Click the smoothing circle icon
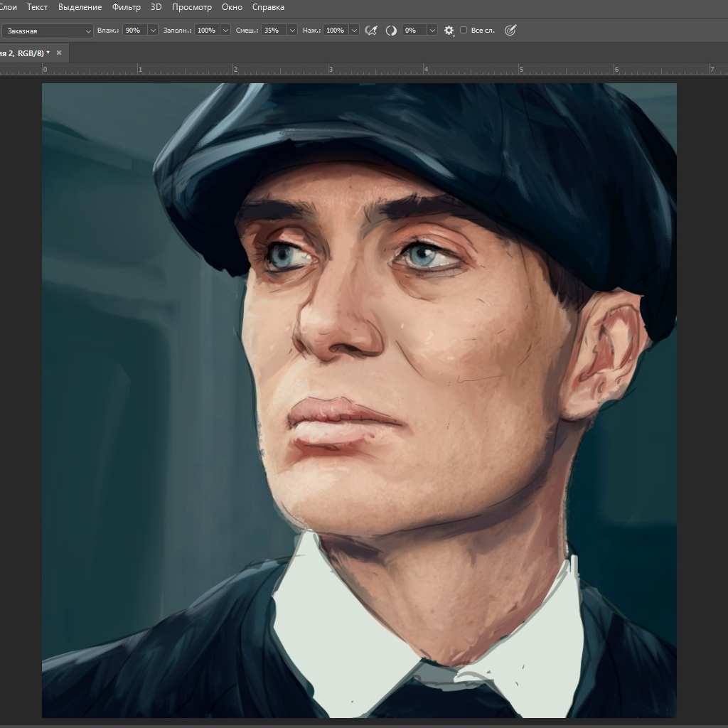 391,31
